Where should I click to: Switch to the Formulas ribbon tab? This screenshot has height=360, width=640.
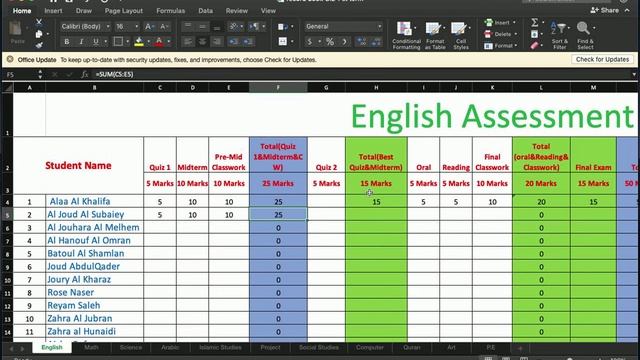click(171, 11)
